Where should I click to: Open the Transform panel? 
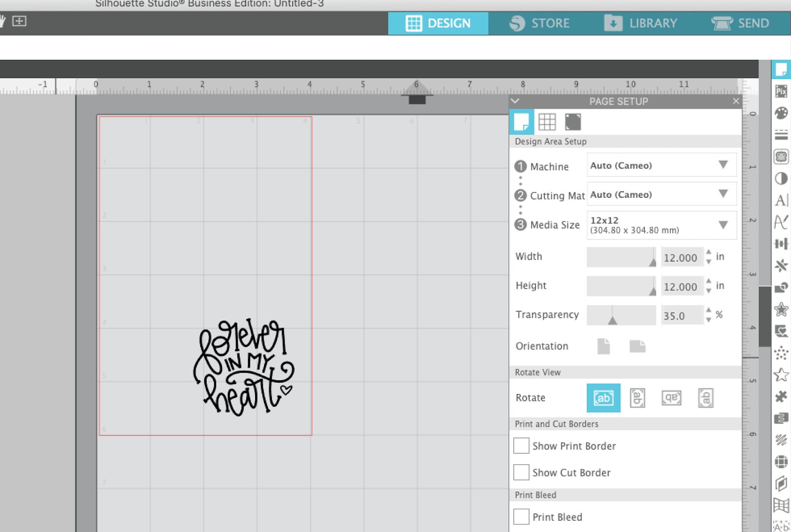coord(782,244)
